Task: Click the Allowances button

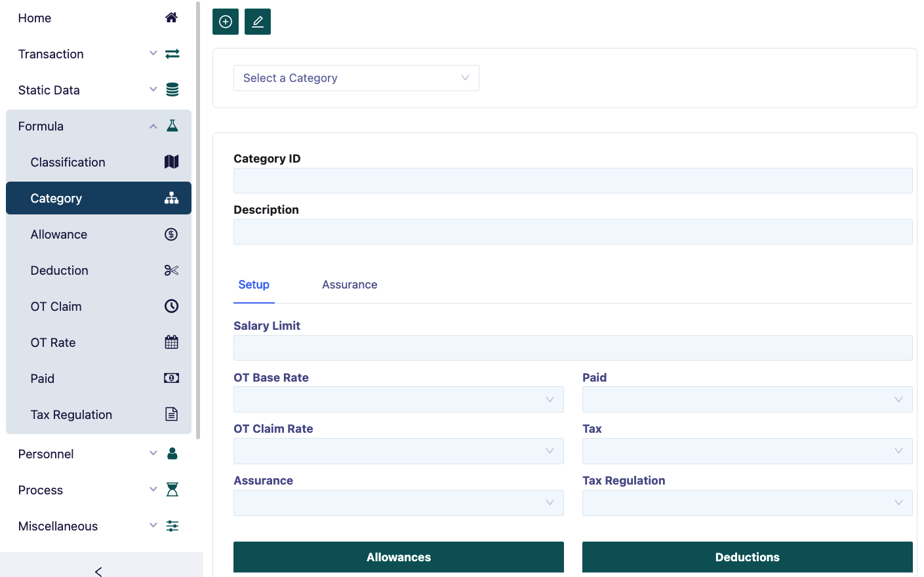Action: click(x=398, y=557)
